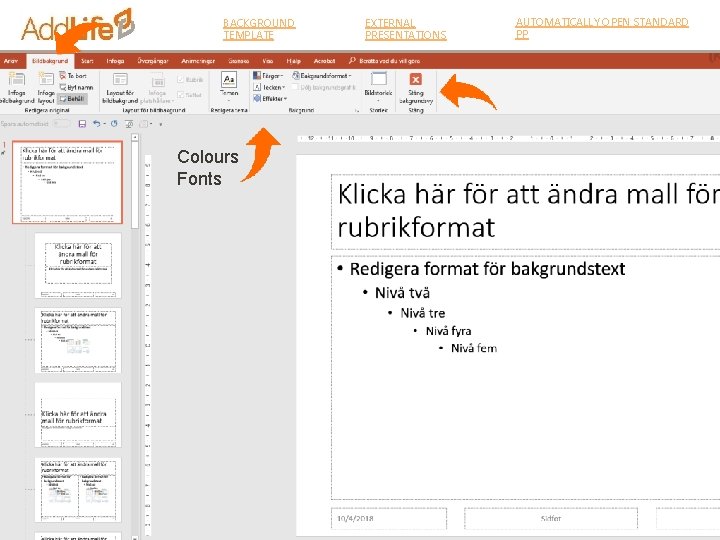
Task: Click the Infoga bildbakgrund icon
Action: pos(17,79)
